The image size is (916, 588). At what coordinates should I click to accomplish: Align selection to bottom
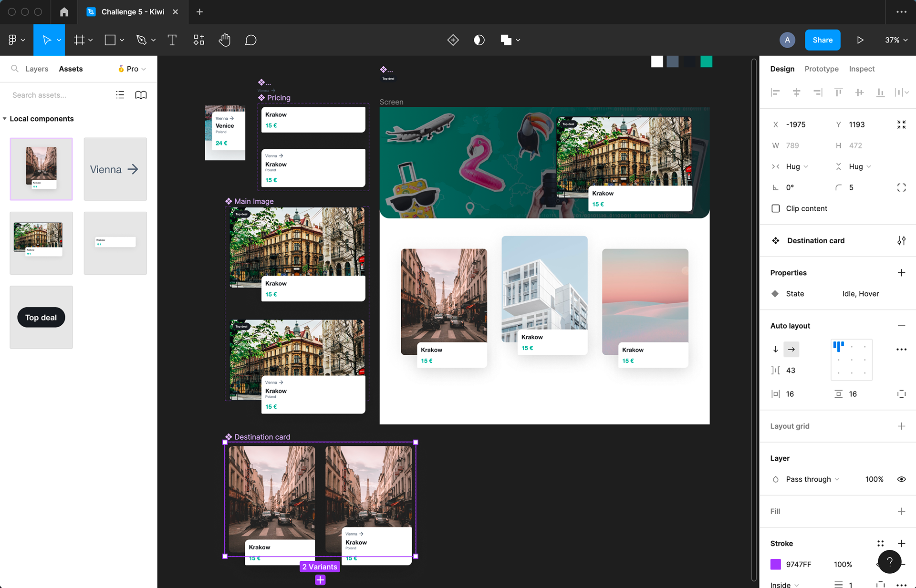[880, 93]
